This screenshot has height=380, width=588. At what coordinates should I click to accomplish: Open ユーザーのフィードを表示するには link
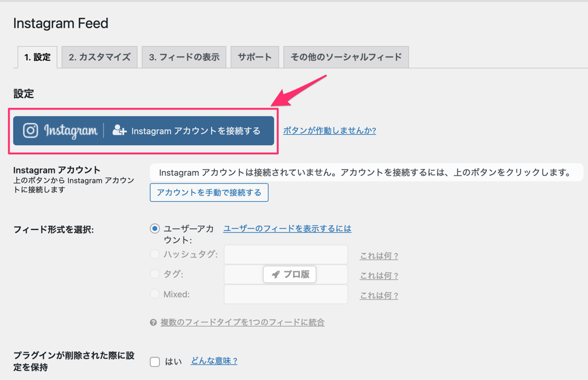tap(288, 228)
